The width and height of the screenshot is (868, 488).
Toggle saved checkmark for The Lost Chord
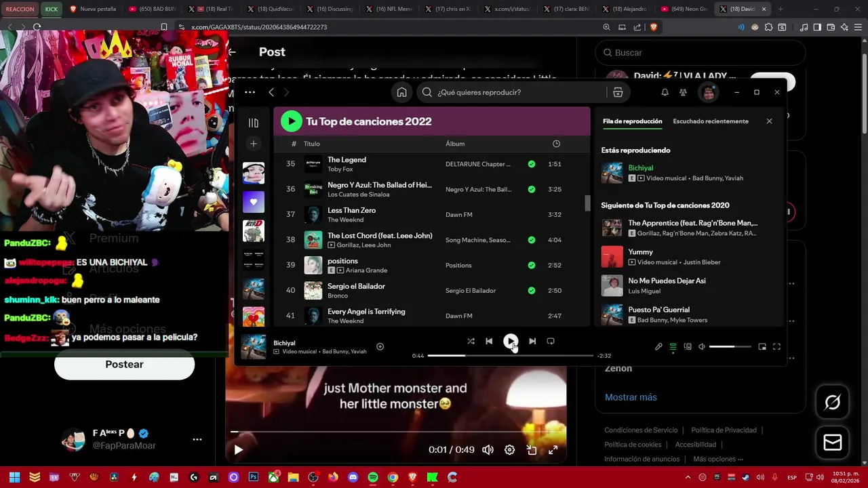pos(532,240)
